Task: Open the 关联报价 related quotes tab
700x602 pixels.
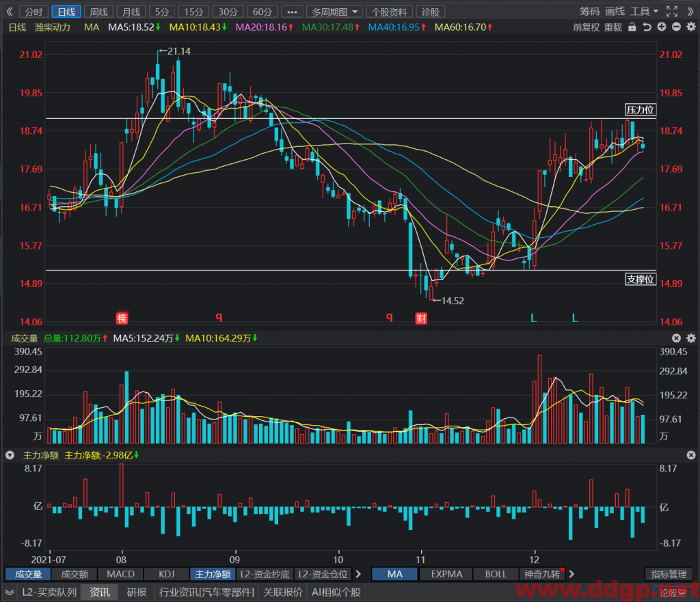Action: 283,592
